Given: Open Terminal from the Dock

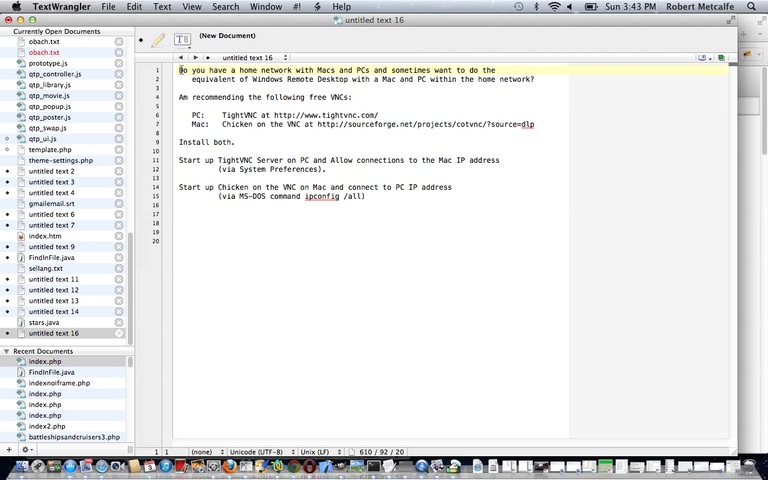Looking at the screenshot, I should [373, 466].
